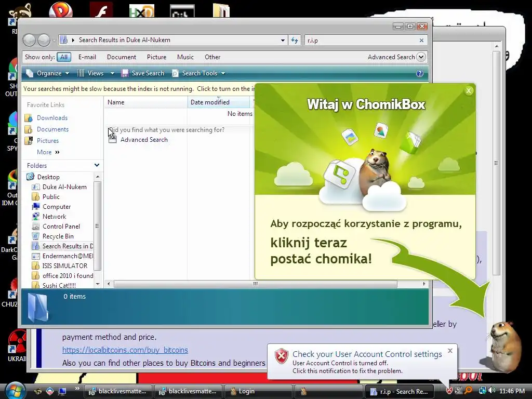Switch to the Login taskbar window
This screenshot has height=399, width=532.
coord(258,391)
